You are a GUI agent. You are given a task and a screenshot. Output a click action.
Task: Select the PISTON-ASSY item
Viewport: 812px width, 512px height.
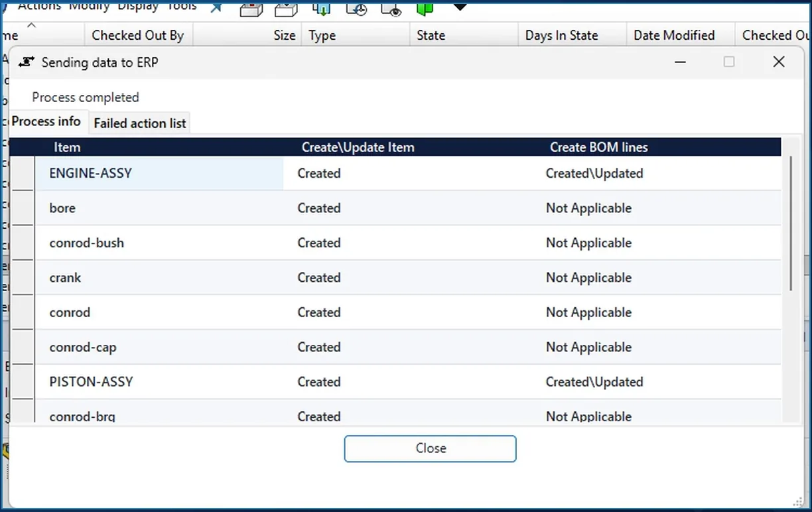tap(159, 382)
